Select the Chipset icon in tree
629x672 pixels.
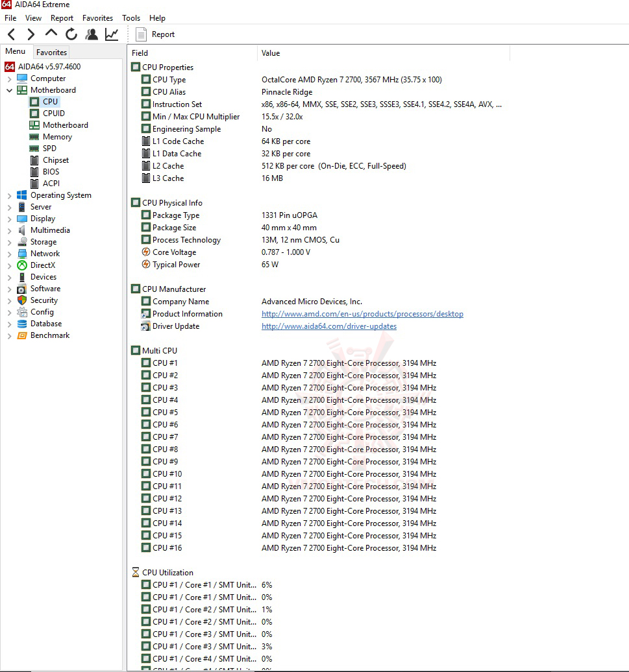coord(34,160)
